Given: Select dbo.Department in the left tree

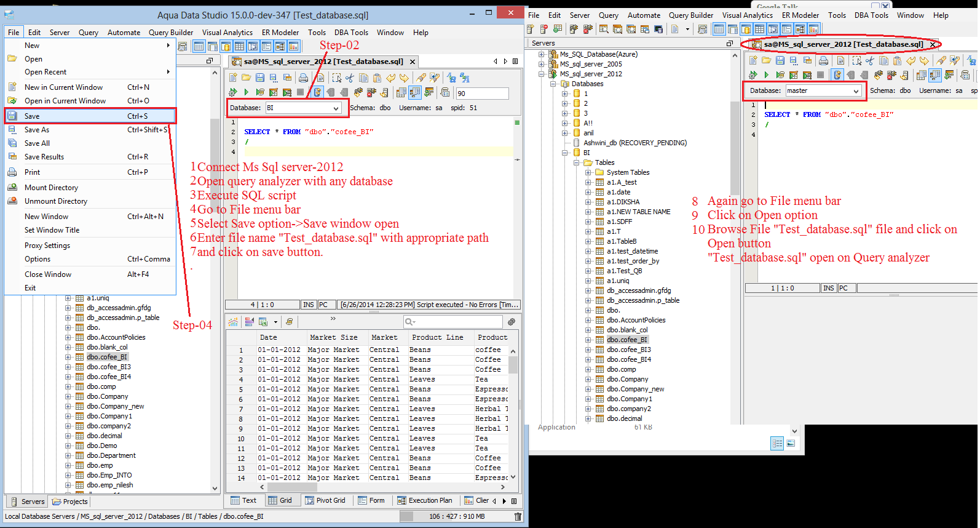Looking at the screenshot, I should (x=111, y=455).
